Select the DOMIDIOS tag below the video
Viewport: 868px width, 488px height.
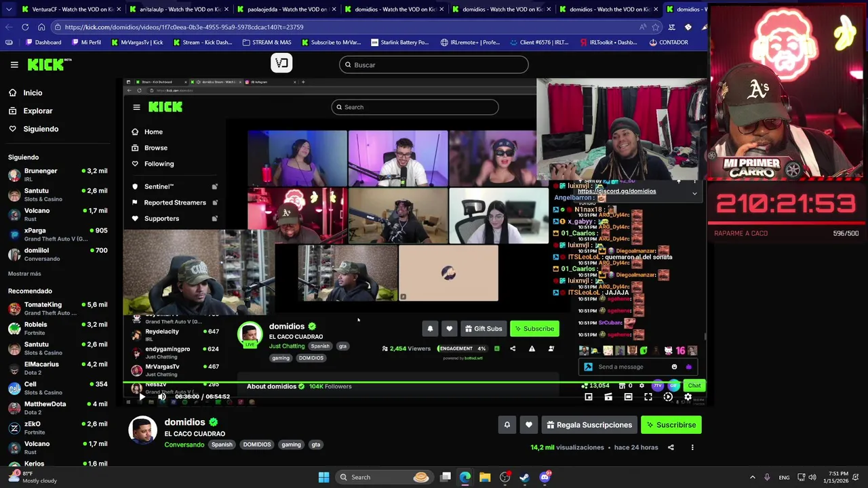tap(256, 445)
